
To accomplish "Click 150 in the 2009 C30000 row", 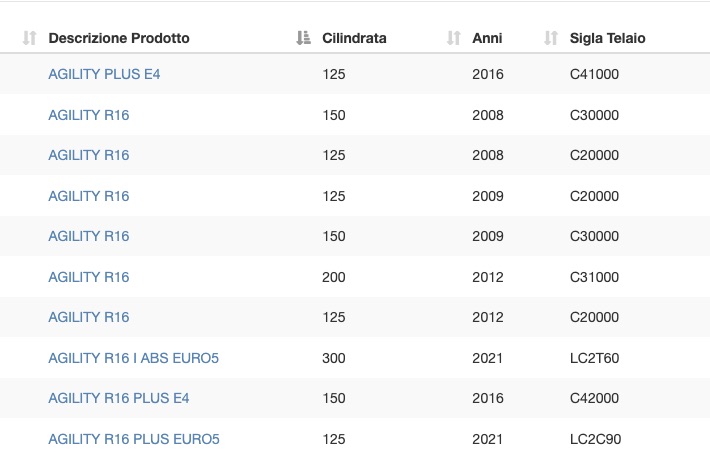I will [x=334, y=236].
